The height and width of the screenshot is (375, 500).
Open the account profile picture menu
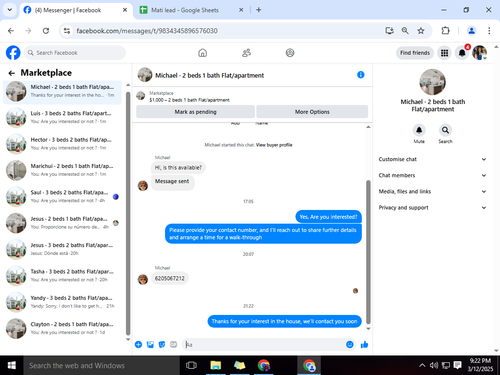pos(480,53)
